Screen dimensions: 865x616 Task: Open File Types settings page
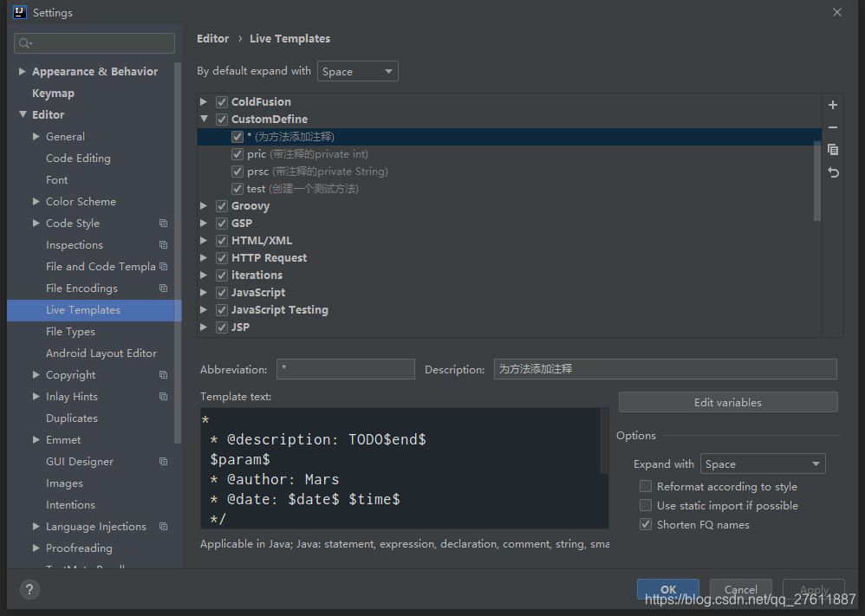(70, 332)
